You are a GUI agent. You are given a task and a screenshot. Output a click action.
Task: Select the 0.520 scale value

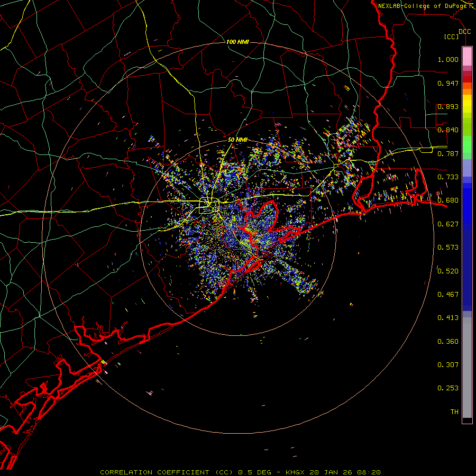click(448, 271)
